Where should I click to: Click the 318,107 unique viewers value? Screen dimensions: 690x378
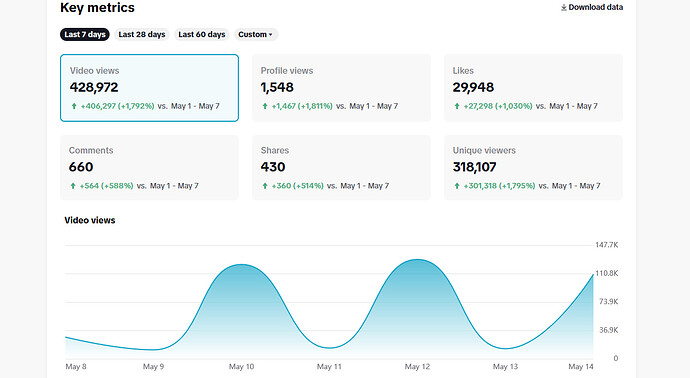pyautogui.click(x=474, y=167)
